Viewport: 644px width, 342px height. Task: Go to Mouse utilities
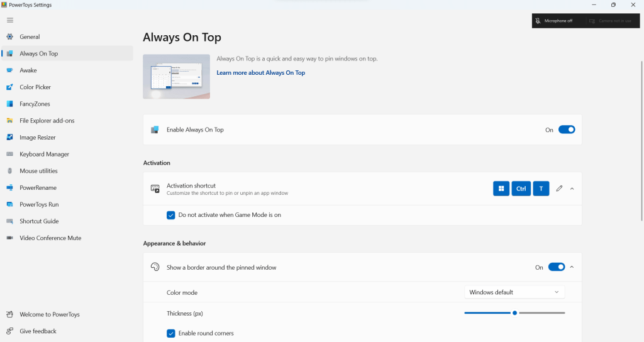(67, 171)
